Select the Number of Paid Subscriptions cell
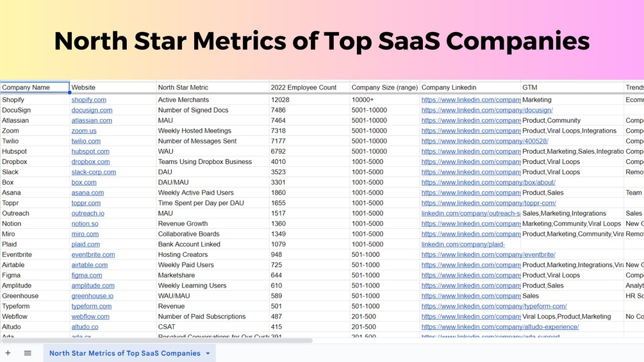 (213, 317)
